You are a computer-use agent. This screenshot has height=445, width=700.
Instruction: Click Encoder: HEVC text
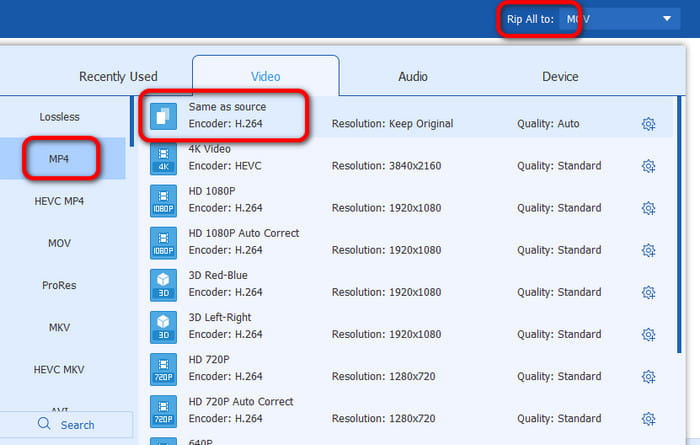click(225, 166)
